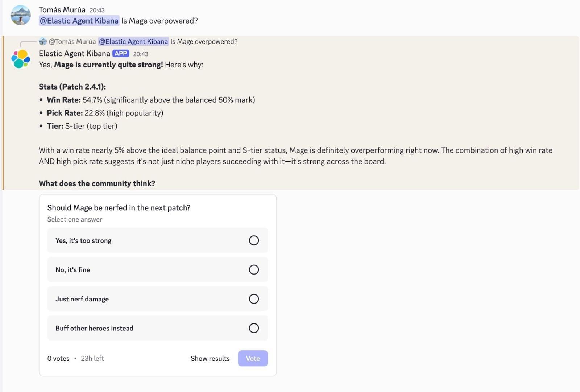Click the tiny avatar in the reply preview
The height and width of the screenshot is (392, 580).
42,41
